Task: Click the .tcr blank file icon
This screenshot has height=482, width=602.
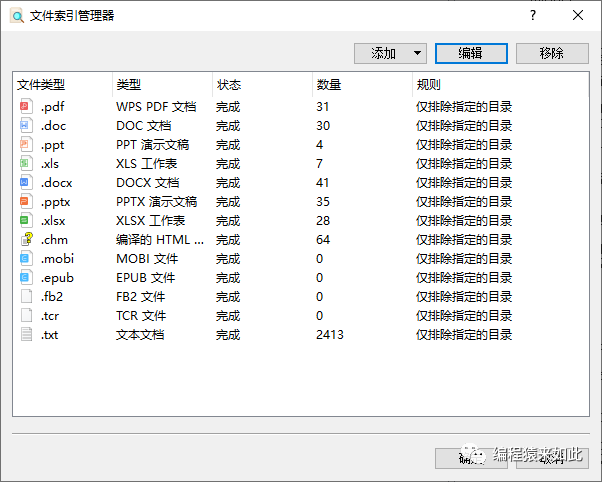Action: pyautogui.click(x=26, y=315)
